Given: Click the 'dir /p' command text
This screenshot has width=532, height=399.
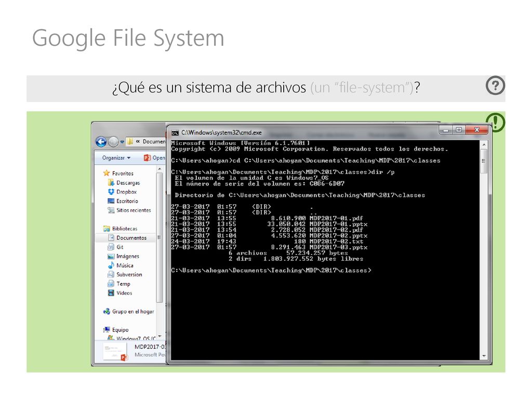Looking at the screenshot, I should click(383, 172).
